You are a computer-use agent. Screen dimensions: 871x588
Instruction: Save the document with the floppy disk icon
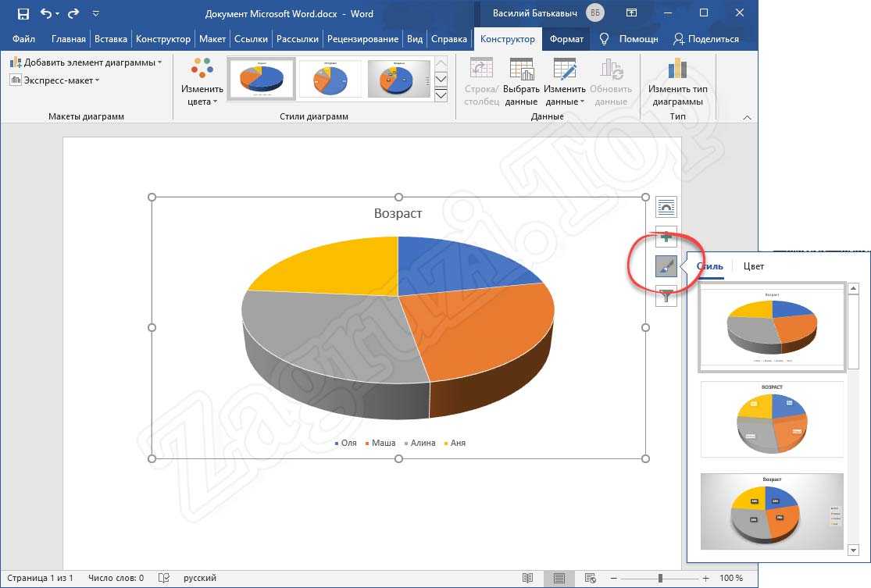point(23,13)
